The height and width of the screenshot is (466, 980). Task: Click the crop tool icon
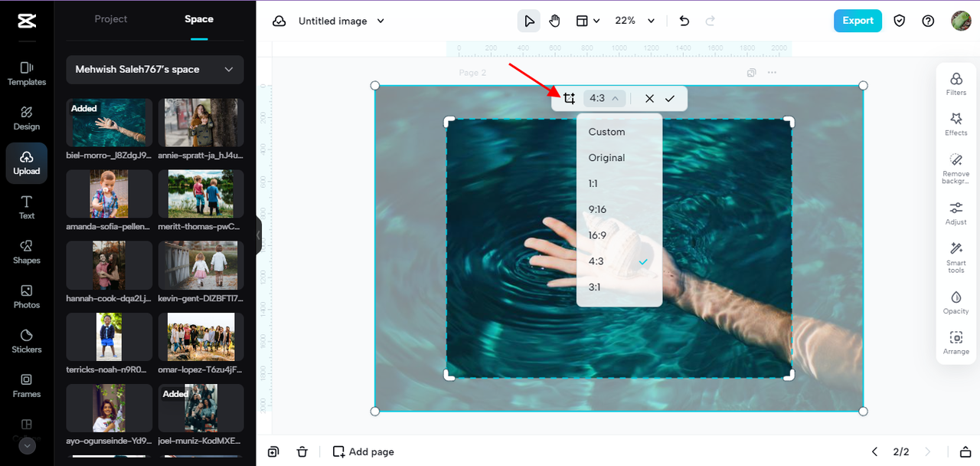[569, 98]
